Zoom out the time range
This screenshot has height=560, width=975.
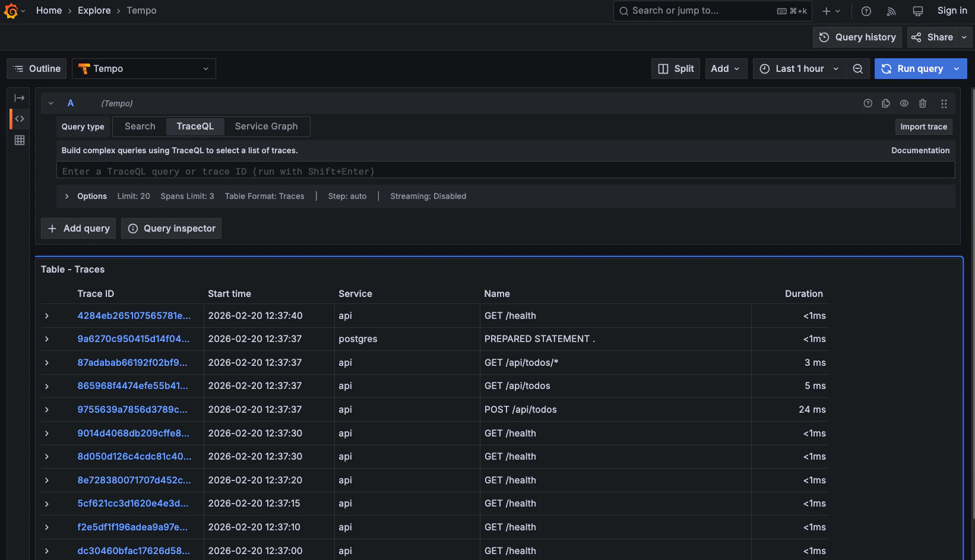pyautogui.click(x=858, y=69)
